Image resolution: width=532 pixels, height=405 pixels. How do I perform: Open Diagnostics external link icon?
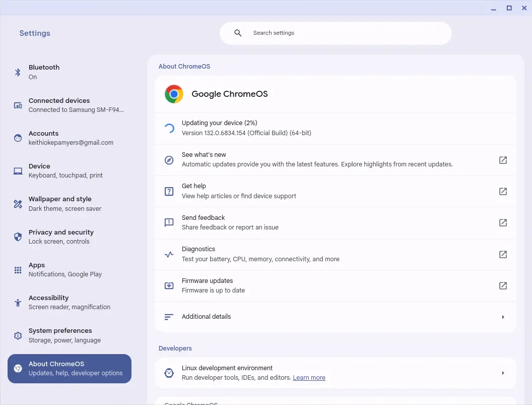pos(503,254)
